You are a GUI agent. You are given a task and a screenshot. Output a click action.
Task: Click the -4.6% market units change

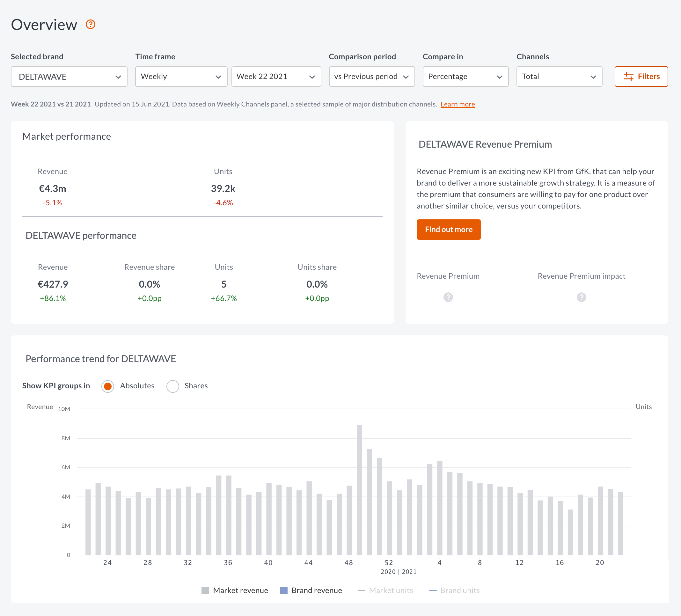point(223,203)
